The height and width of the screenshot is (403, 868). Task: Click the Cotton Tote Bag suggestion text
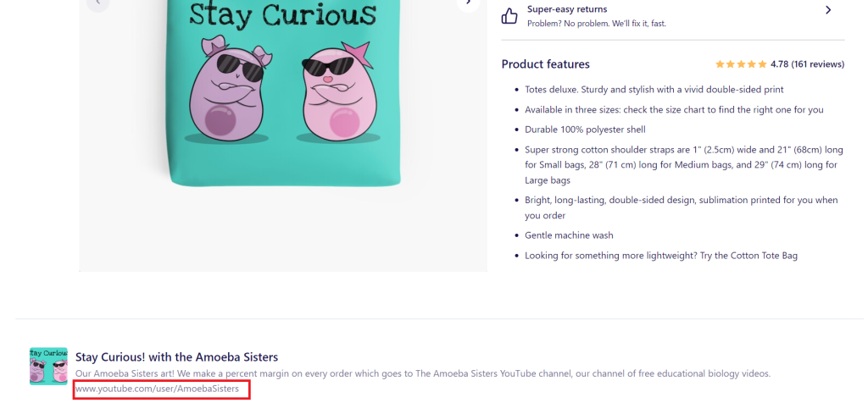[661, 256]
